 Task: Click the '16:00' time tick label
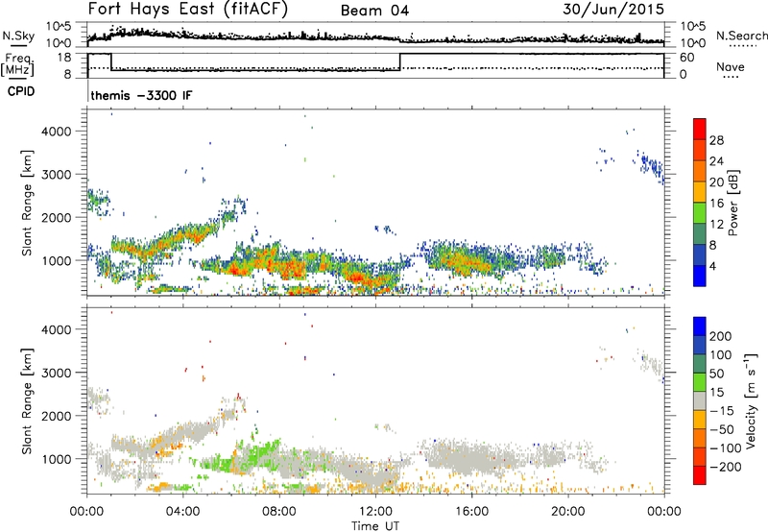pos(471,512)
